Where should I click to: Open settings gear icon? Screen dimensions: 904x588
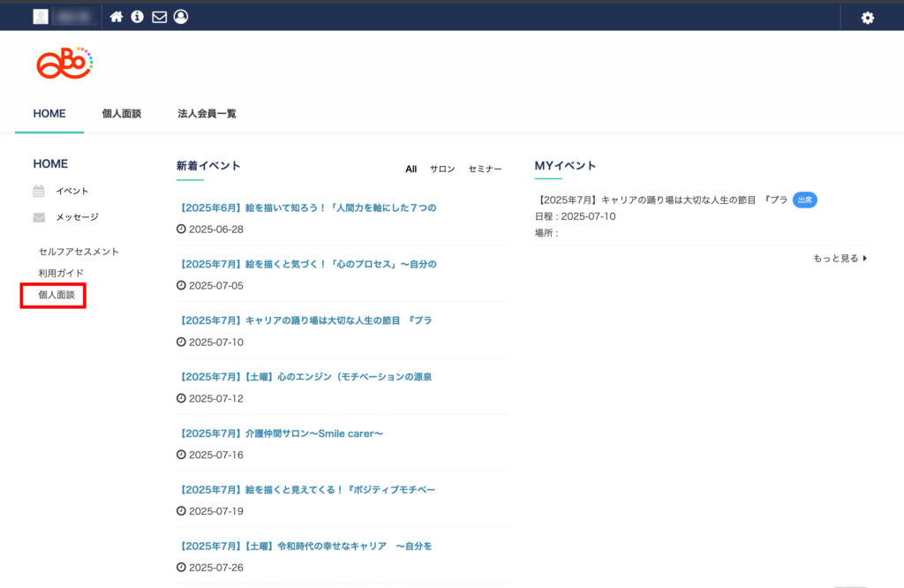click(x=867, y=18)
